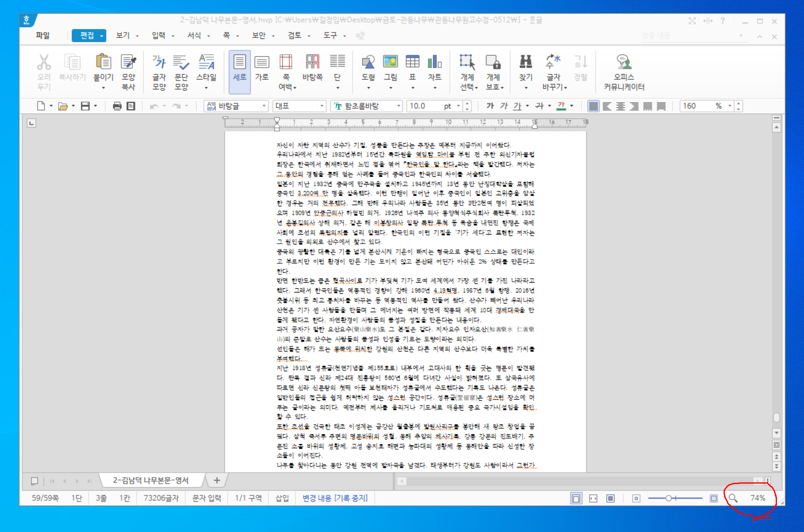Image resolution: width=804 pixels, height=532 pixels.
Task: Click the Cut (오려두기) scissors icon
Action: pos(44,63)
